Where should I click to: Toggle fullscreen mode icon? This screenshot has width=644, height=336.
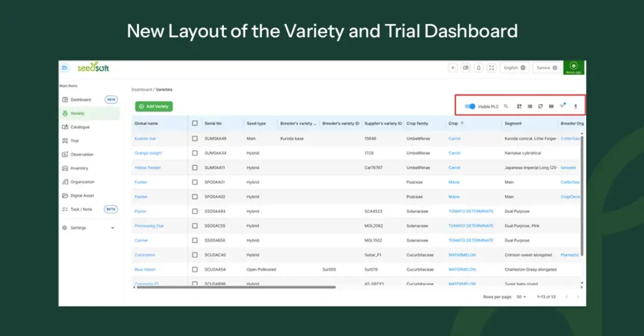[x=492, y=68]
